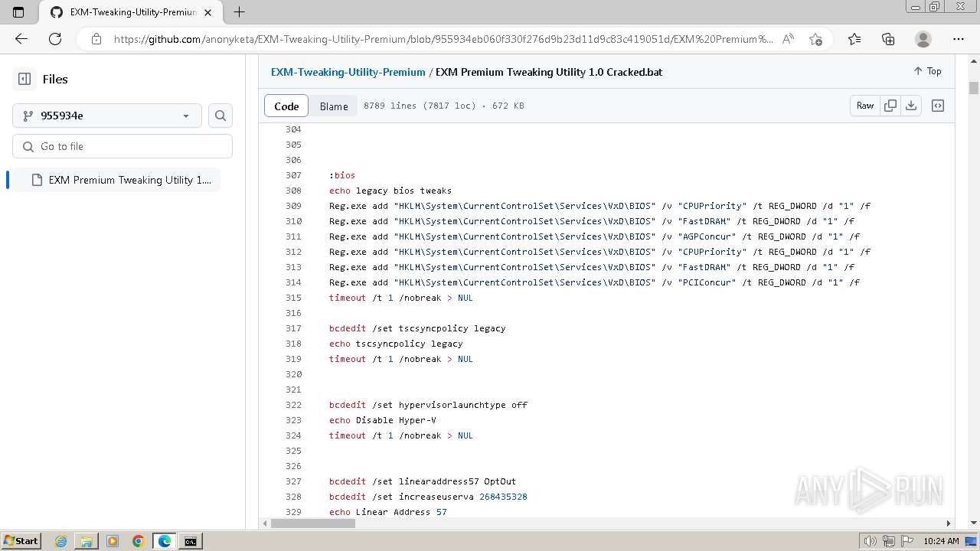The height and width of the screenshot is (551, 980).
Task: View site information lock icon
Action: [96, 39]
